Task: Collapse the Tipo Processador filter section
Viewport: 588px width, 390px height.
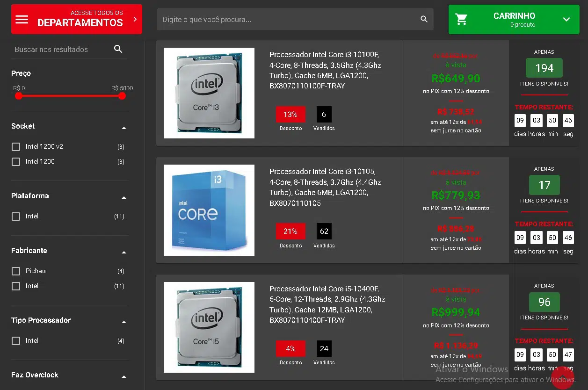Action: click(124, 322)
